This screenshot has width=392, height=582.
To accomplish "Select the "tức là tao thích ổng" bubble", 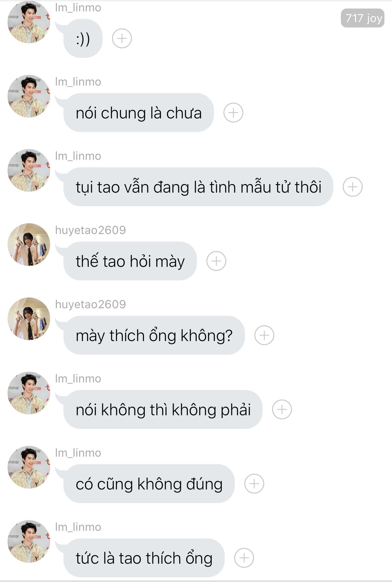I will point(144,558).
